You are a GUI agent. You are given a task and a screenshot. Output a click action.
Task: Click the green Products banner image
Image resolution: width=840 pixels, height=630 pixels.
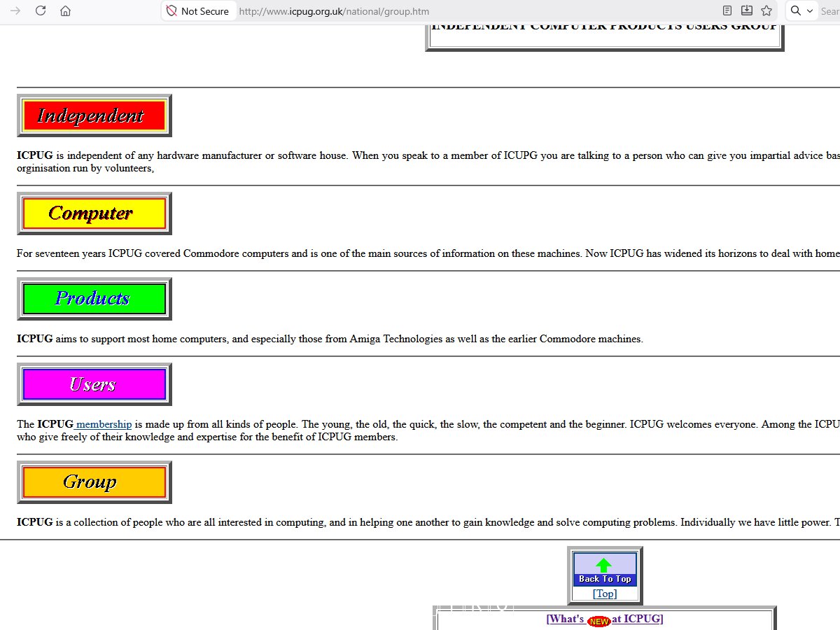point(94,299)
